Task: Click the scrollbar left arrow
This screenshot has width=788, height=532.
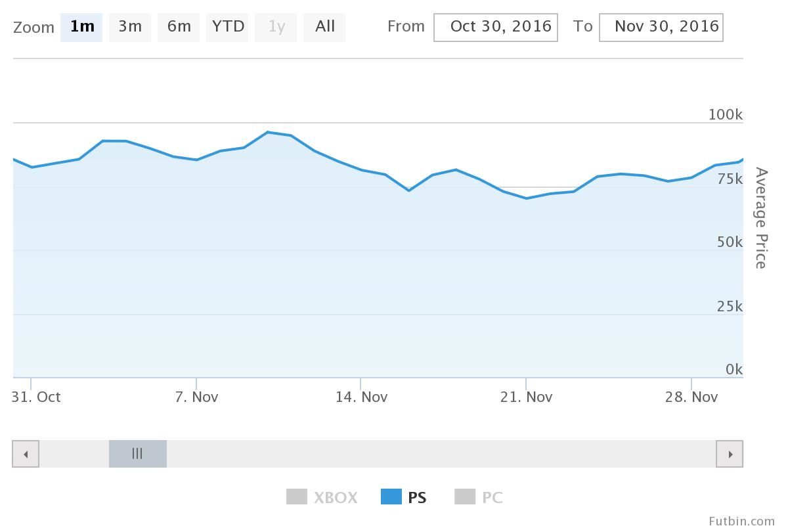Action: (x=26, y=454)
